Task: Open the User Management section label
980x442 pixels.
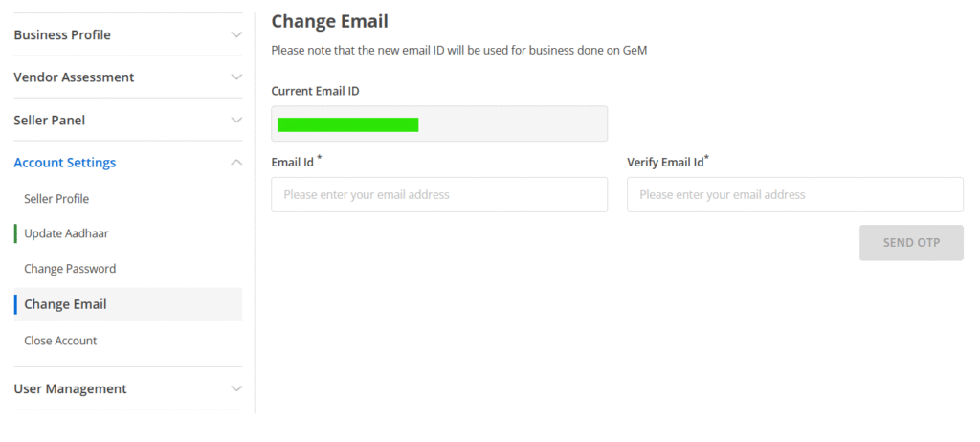Action: coord(70,388)
